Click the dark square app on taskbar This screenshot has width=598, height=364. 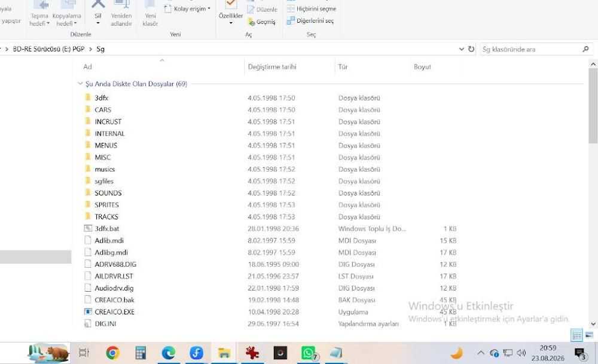click(280, 353)
